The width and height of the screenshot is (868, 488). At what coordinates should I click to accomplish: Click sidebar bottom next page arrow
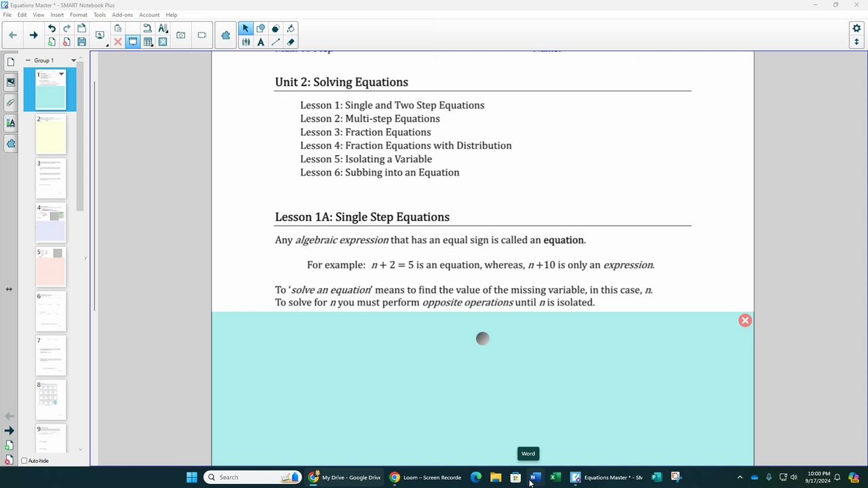(9, 431)
